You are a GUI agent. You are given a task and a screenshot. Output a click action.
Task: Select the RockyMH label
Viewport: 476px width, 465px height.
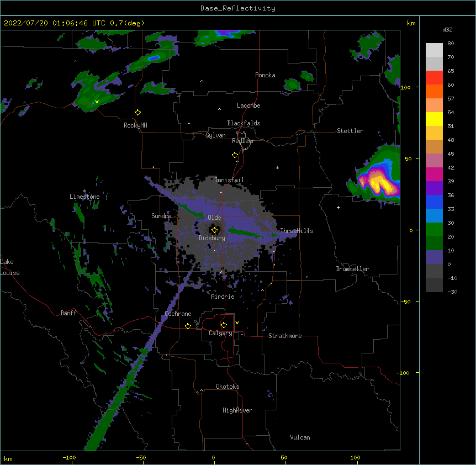click(x=135, y=125)
